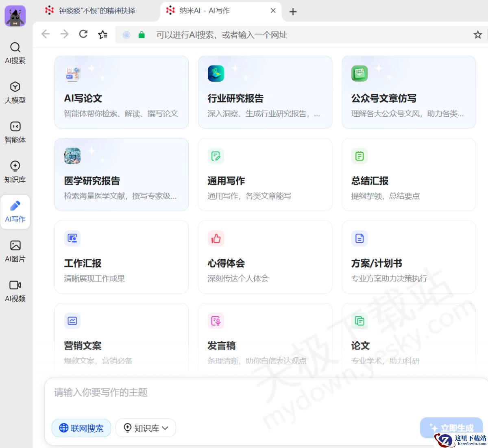Open the 营销文案 card title

[x=83, y=346]
